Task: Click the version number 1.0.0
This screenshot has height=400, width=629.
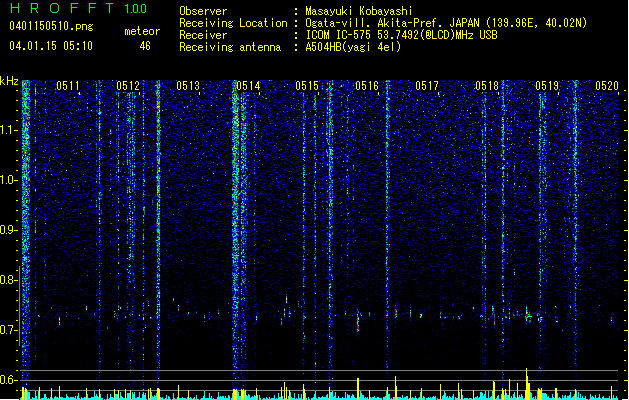Action: click(135, 9)
